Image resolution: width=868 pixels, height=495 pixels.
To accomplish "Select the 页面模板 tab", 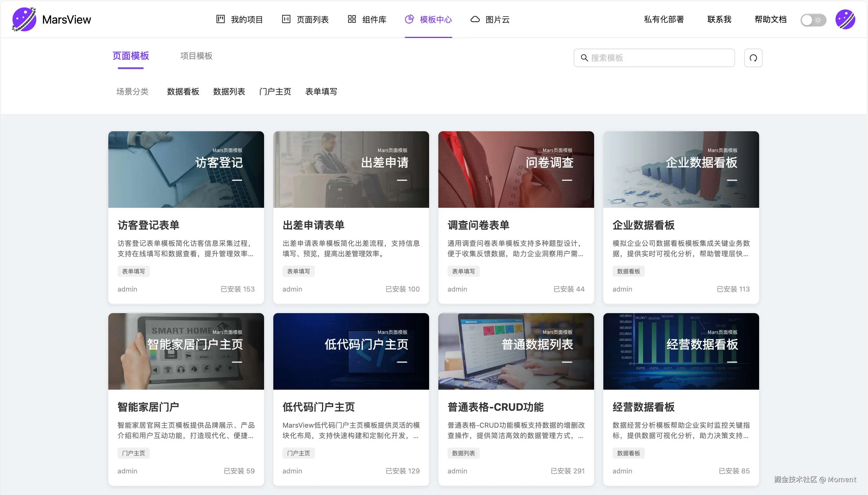I will (x=131, y=56).
